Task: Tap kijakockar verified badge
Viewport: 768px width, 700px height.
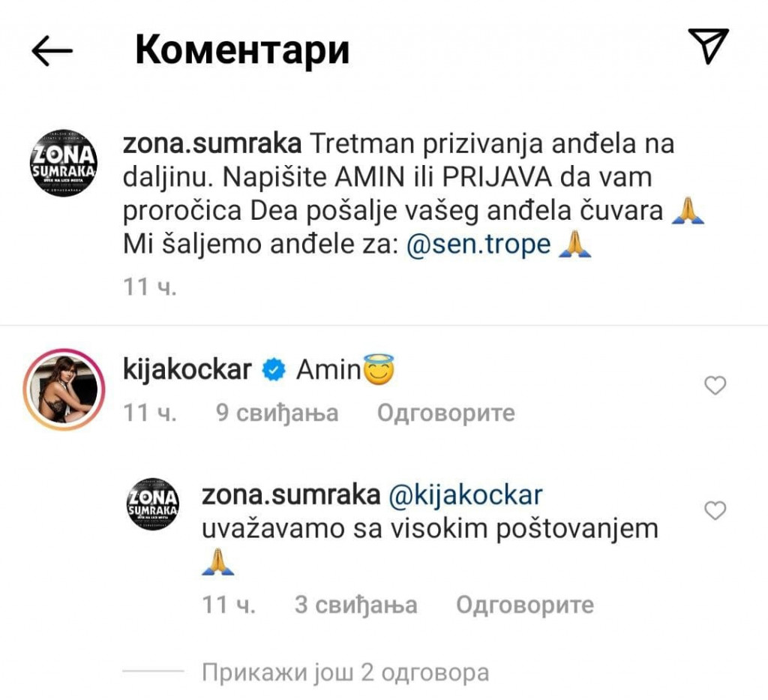Action: point(274,369)
